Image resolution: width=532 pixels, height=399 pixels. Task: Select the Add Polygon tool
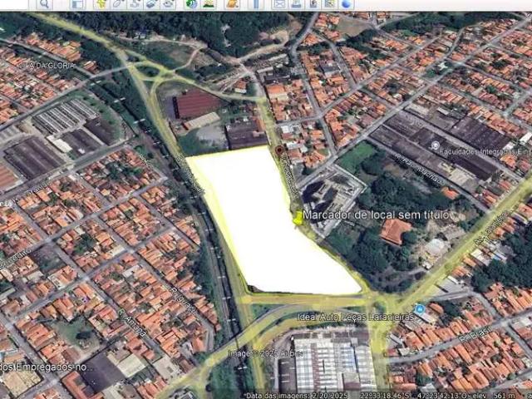pyautogui.click(x=118, y=4)
